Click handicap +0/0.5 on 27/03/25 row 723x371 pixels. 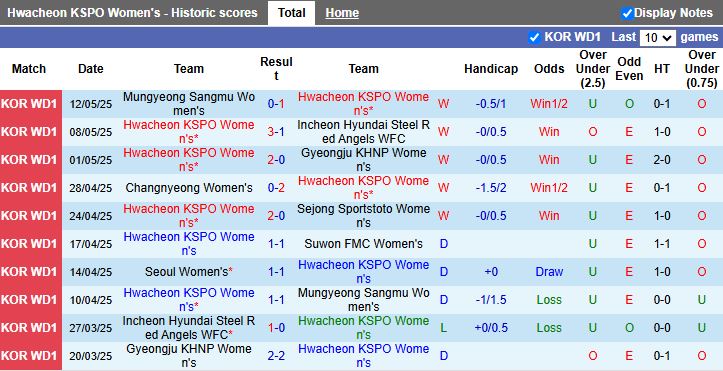coord(491,328)
